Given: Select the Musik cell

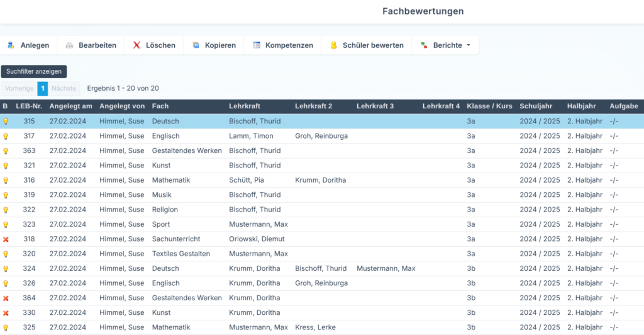Looking at the screenshot, I should 162,195.
